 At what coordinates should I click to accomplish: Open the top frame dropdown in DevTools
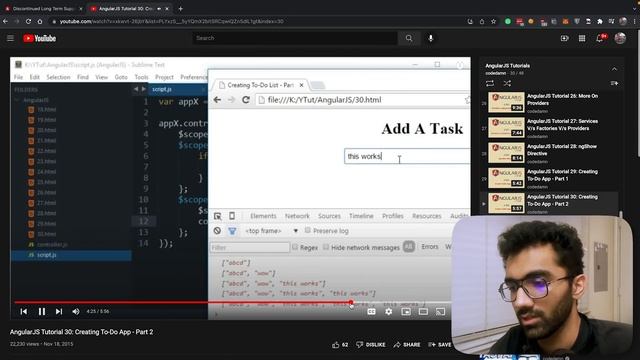pyautogui.click(x=271, y=231)
